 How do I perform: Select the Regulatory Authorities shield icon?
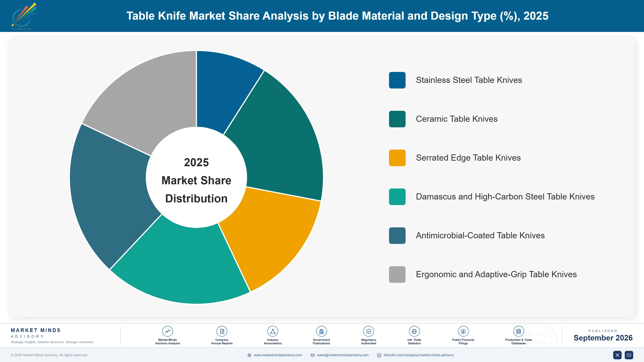pyautogui.click(x=368, y=331)
